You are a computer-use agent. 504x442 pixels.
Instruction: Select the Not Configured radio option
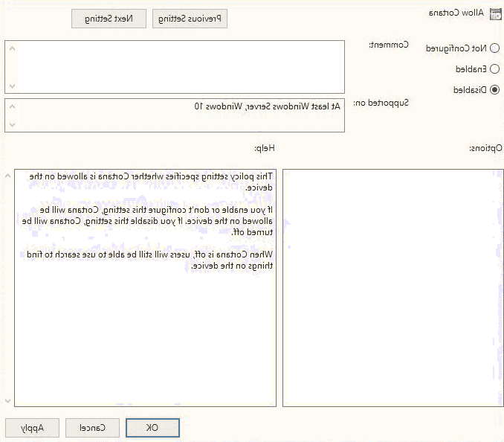coord(495,48)
